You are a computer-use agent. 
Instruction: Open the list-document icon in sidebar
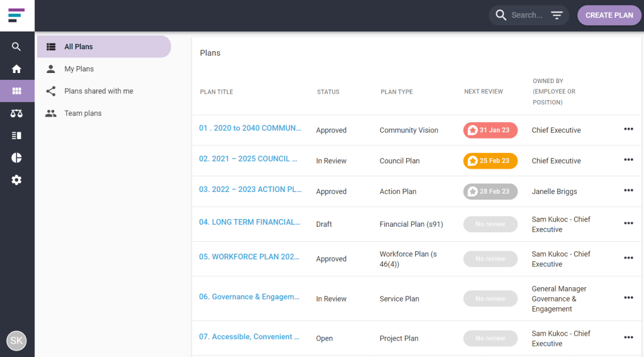(16, 135)
